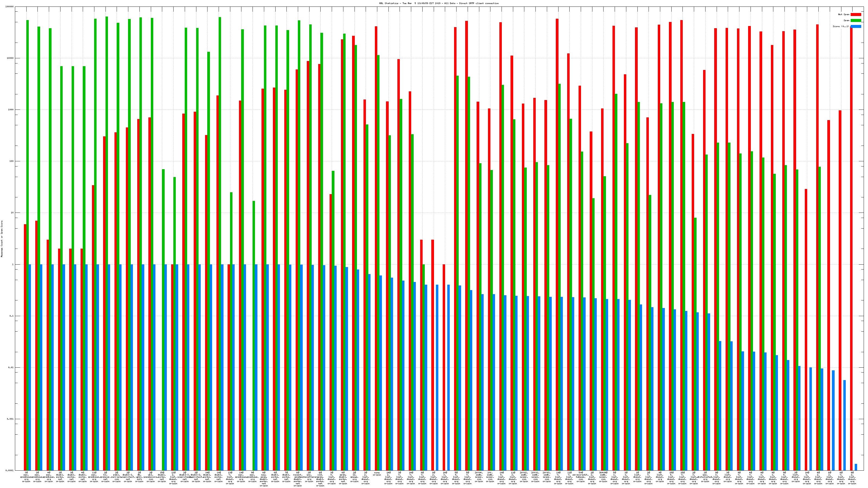
Task: Select the "Score (0..1)" legend text label
Action: pyautogui.click(x=841, y=26)
